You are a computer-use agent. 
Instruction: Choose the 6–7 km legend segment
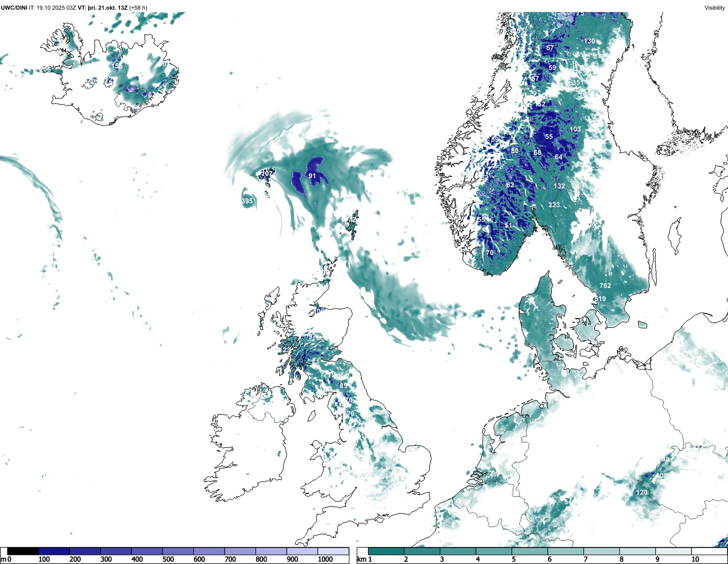coord(565,551)
